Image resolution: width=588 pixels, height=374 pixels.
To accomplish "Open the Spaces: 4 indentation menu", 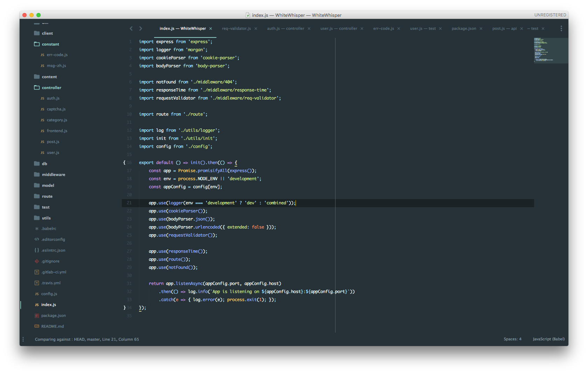I will click(x=512, y=339).
